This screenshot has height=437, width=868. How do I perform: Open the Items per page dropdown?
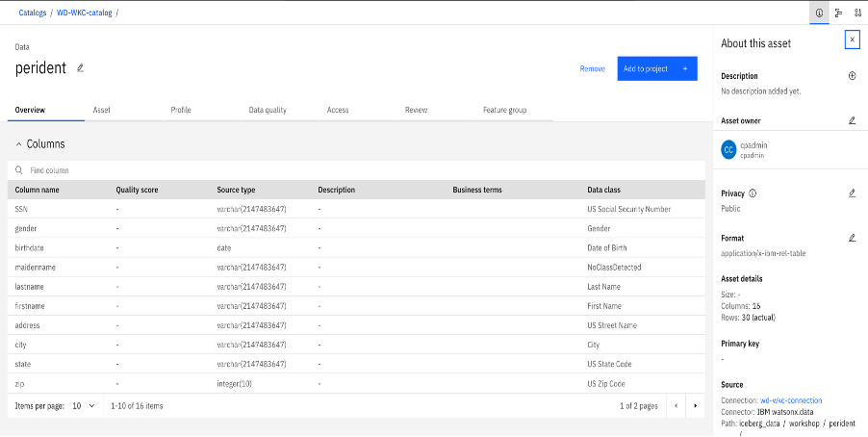pos(82,406)
